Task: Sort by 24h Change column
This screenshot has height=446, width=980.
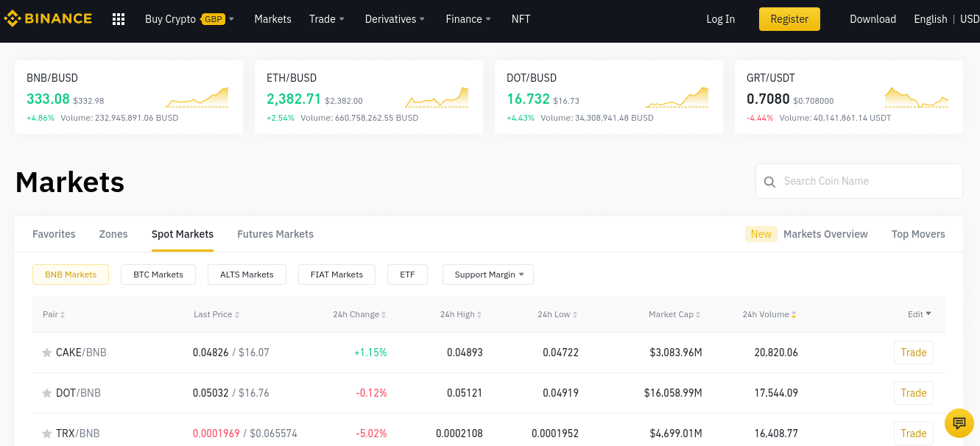Action: tap(359, 314)
